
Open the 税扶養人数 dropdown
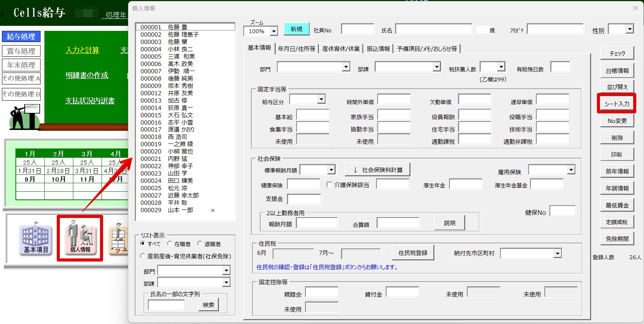coord(501,67)
